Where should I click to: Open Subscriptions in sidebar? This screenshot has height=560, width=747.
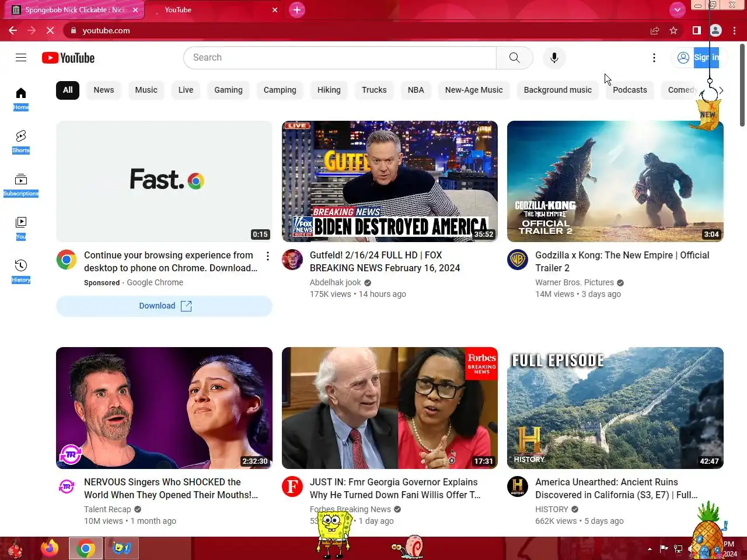coord(21,185)
